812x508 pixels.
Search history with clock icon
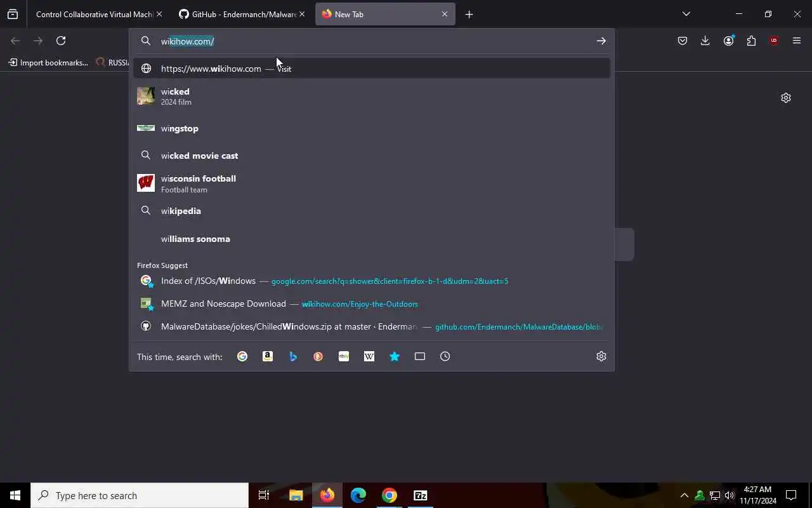point(445,356)
